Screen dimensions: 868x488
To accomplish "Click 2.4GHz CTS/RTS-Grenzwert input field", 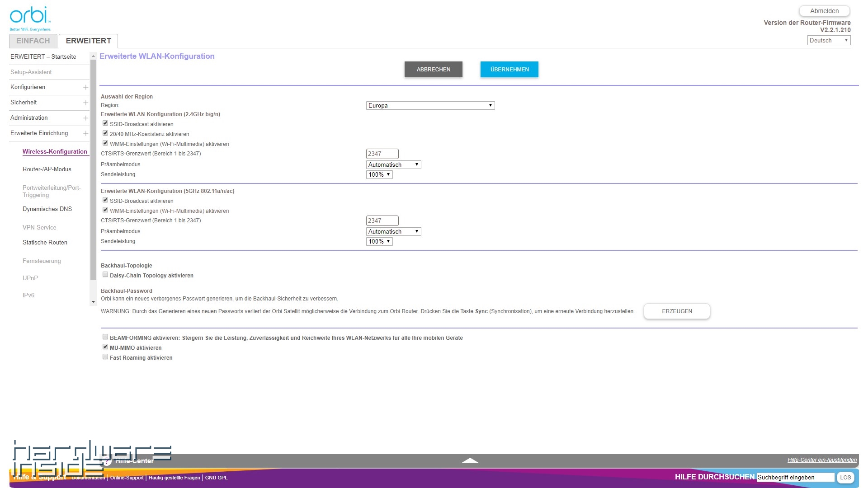I will tap(382, 154).
